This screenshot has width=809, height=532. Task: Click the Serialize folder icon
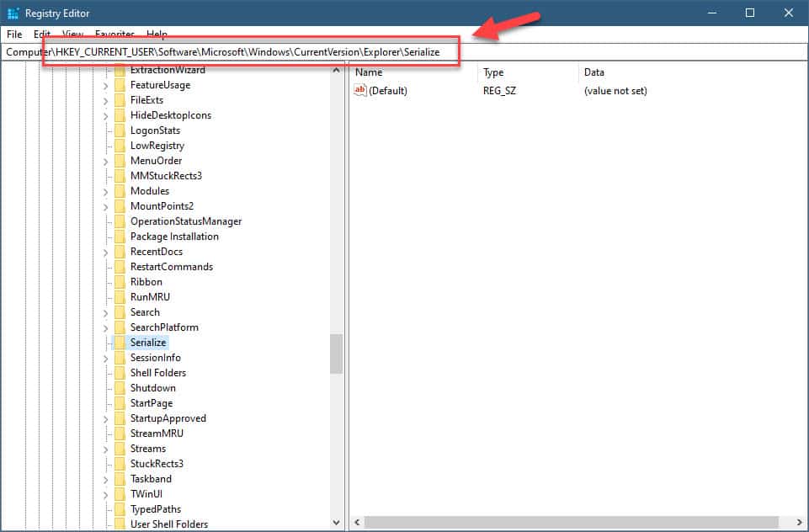click(120, 343)
